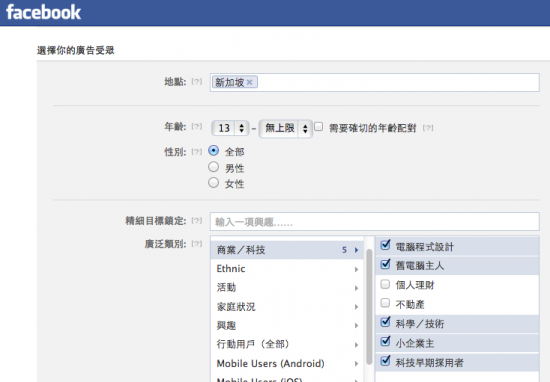The image size is (550, 382).
Task: Click the category list scrollbar
Action: pos(369,307)
